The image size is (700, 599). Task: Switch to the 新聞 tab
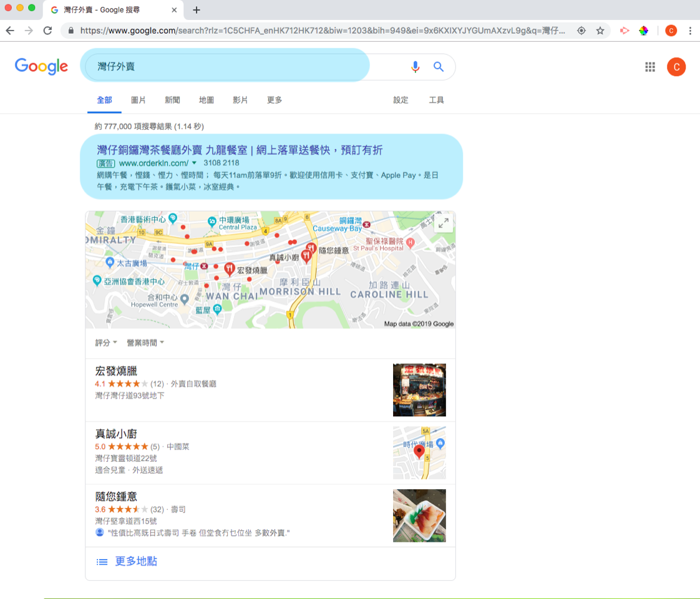pyautogui.click(x=172, y=100)
